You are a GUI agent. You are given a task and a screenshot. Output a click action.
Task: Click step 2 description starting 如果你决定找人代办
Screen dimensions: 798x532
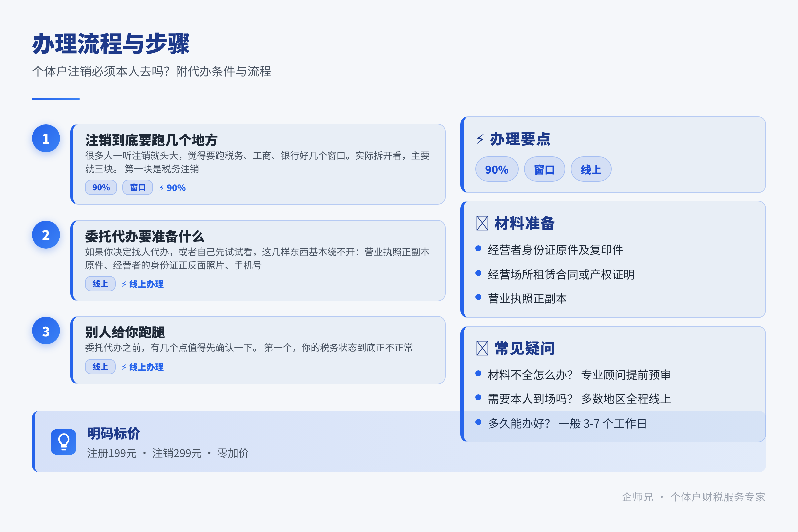(257, 259)
